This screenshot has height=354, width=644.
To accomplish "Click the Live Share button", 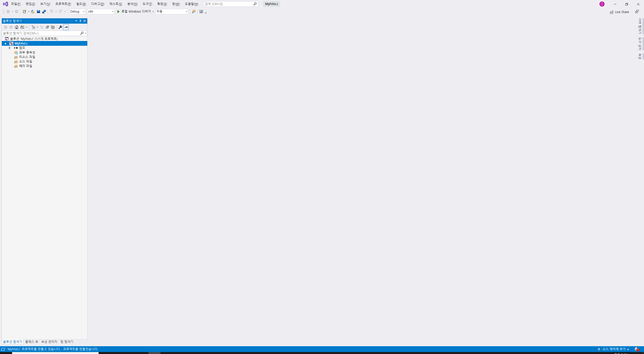I will (x=620, y=12).
